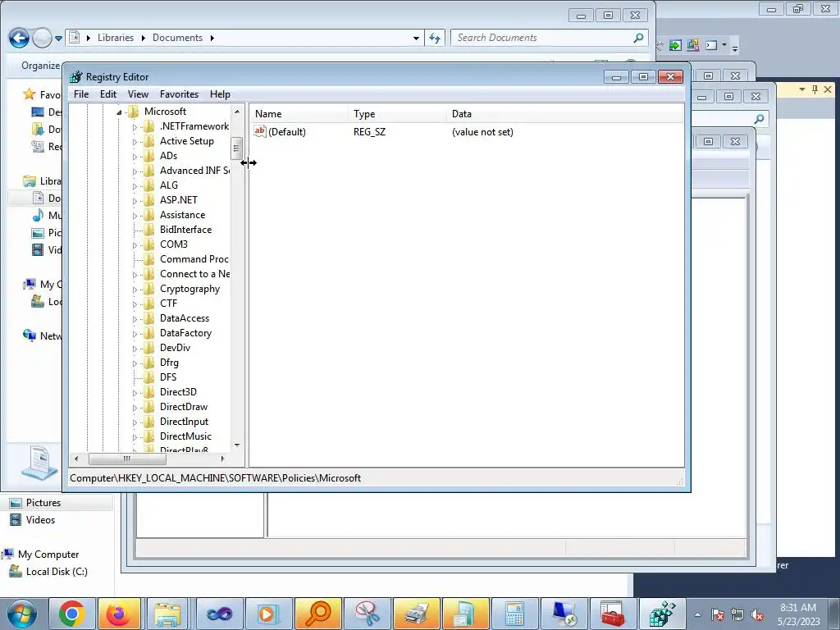Viewport: 840px width, 630px height.
Task: Click the Music note icon in Documents sidebar
Action: pyautogui.click(x=38, y=216)
